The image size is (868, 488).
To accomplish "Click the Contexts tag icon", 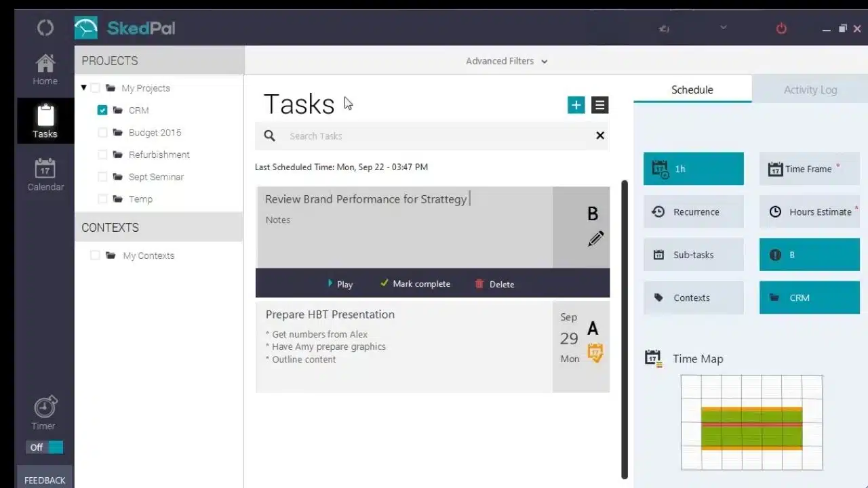I will [658, 298].
